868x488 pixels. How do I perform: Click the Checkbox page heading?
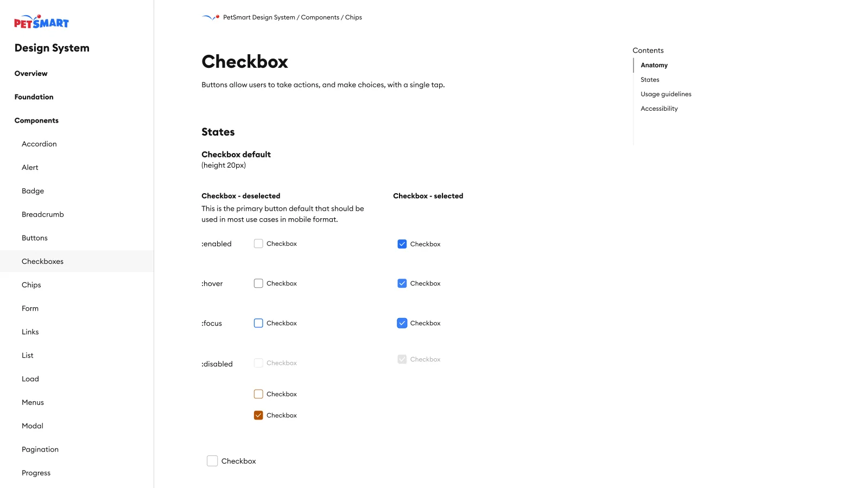pyautogui.click(x=245, y=61)
